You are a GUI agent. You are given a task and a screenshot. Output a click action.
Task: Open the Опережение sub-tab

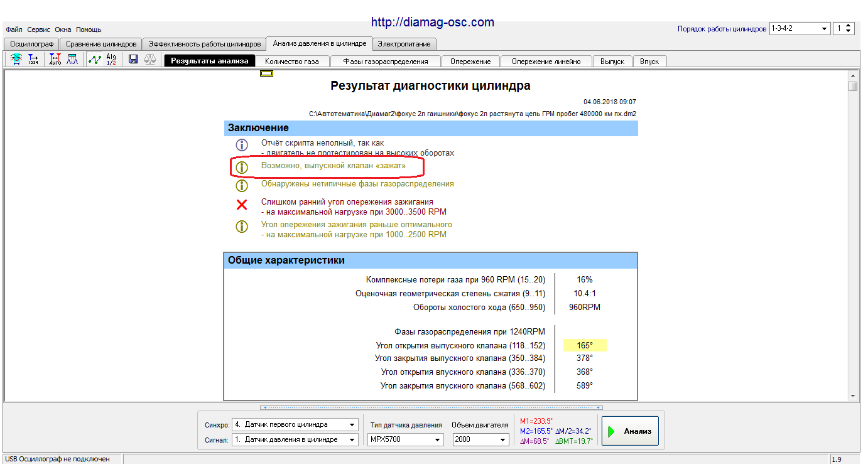point(470,62)
